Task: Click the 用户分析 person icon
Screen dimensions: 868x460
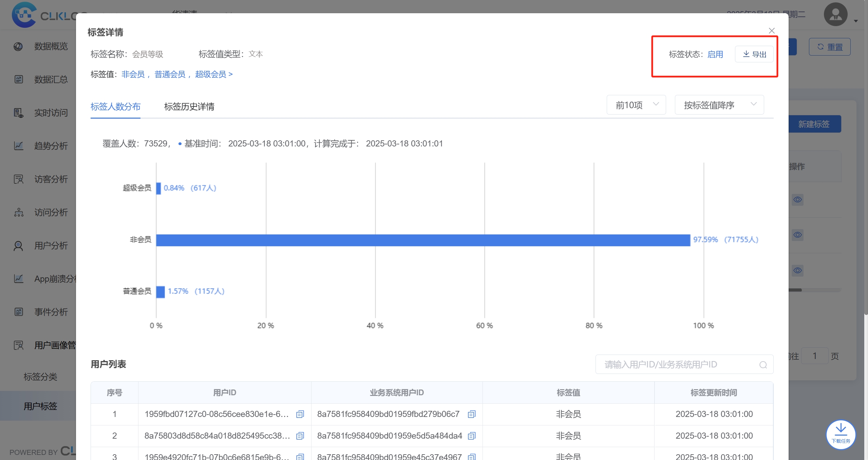Action: 18,246
